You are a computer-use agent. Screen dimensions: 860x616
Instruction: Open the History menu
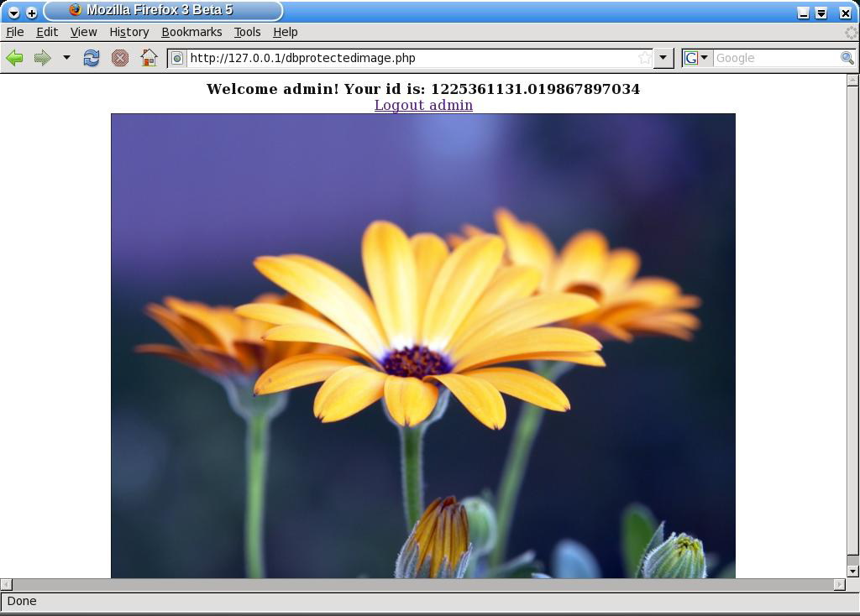click(128, 33)
